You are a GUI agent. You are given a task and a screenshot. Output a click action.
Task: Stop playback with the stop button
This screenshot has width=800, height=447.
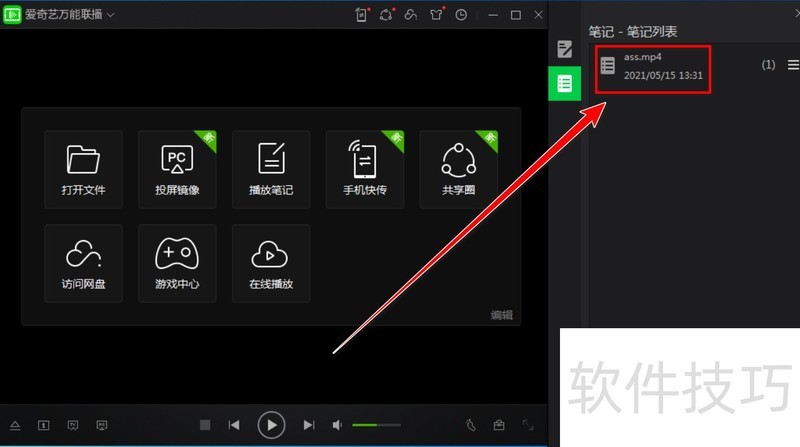click(x=205, y=425)
